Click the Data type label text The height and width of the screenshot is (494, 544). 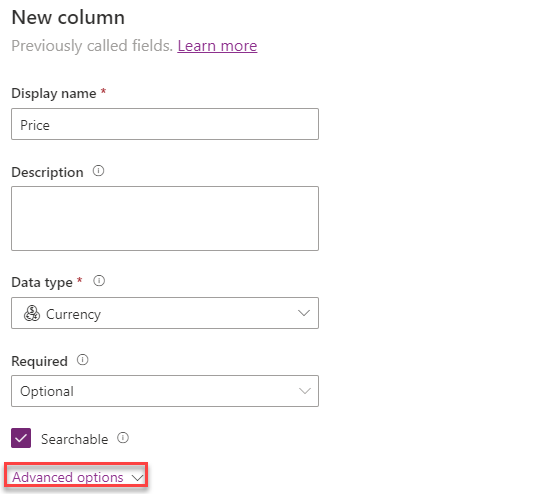tap(42, 282)
